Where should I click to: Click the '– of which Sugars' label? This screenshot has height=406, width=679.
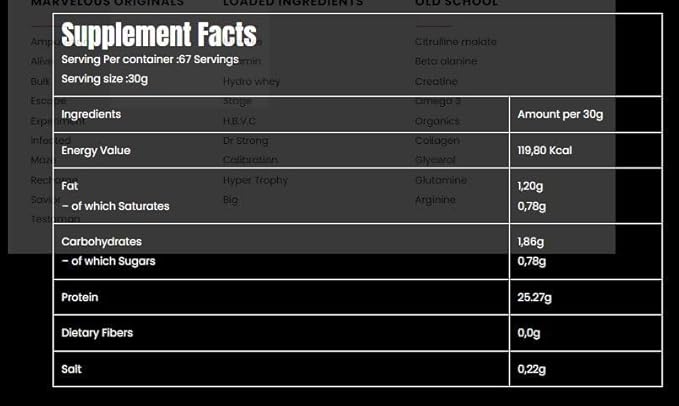(108, 261)
